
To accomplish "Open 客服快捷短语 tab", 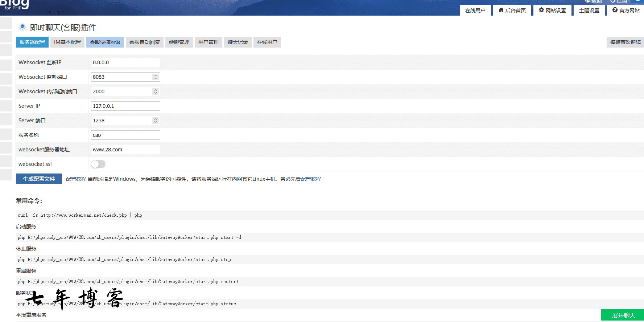I will tap(105, 42).
